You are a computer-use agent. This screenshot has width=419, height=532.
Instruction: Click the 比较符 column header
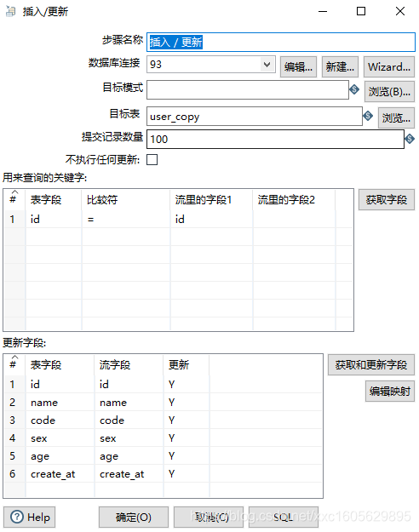pyautogui.click(x=126, y=199)
